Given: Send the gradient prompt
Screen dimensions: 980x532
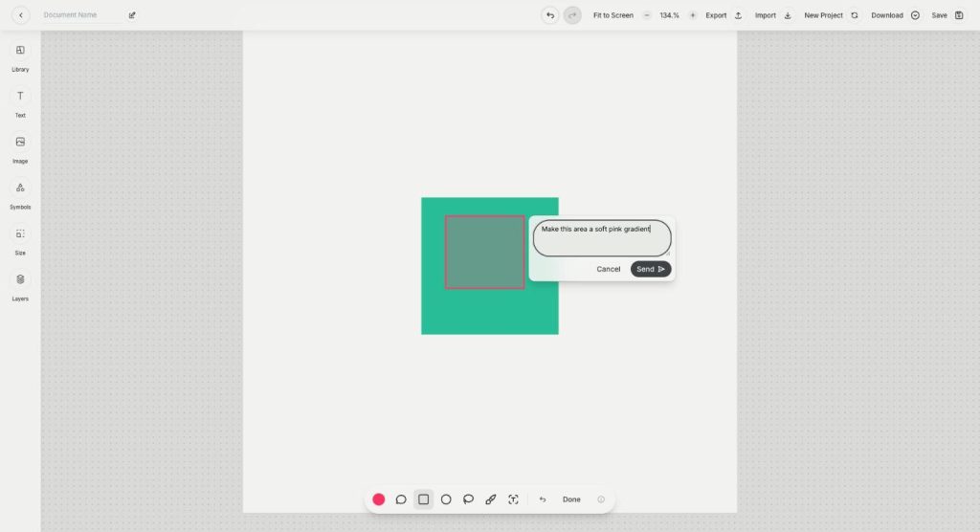Looking at the screenshot, I should click(x=651, y=269).
